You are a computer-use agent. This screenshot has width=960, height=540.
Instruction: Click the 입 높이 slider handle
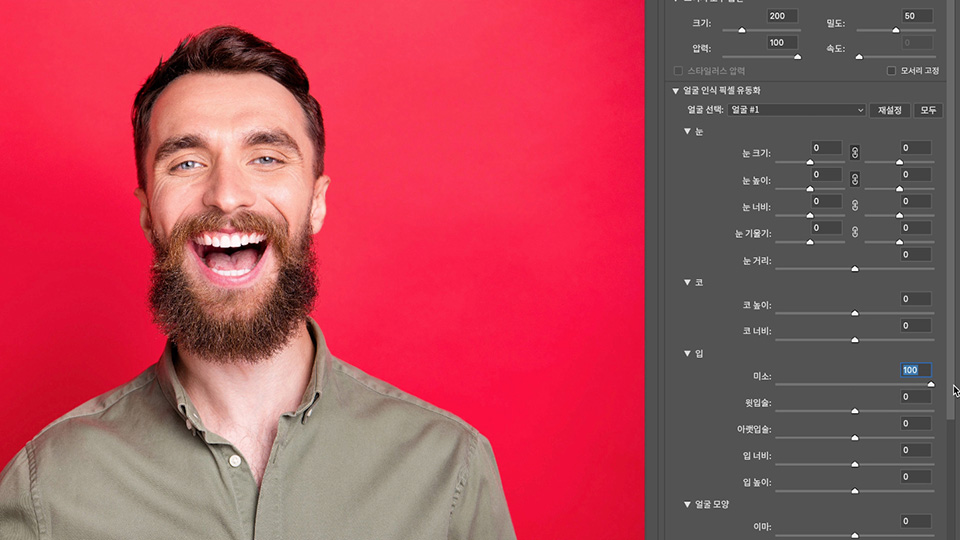(855, 491)
